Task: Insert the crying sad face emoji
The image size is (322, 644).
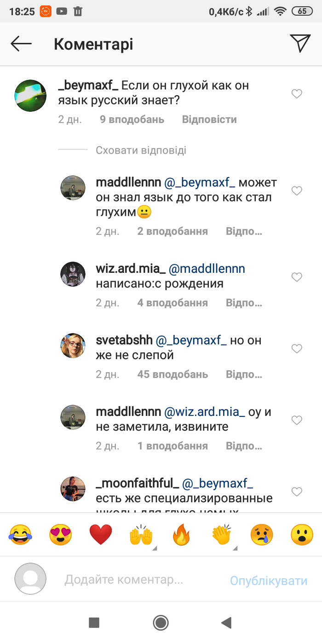Action: [x=262, y=535]
